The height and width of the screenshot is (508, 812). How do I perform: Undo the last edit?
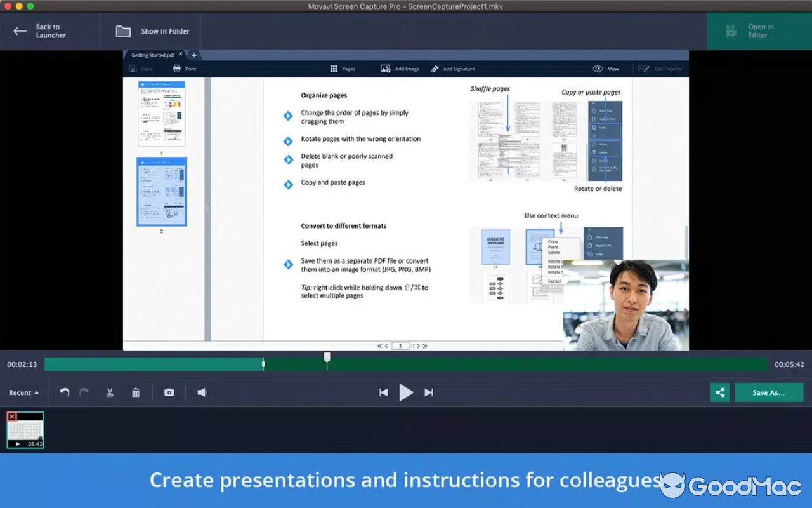[x=63, y=392]
